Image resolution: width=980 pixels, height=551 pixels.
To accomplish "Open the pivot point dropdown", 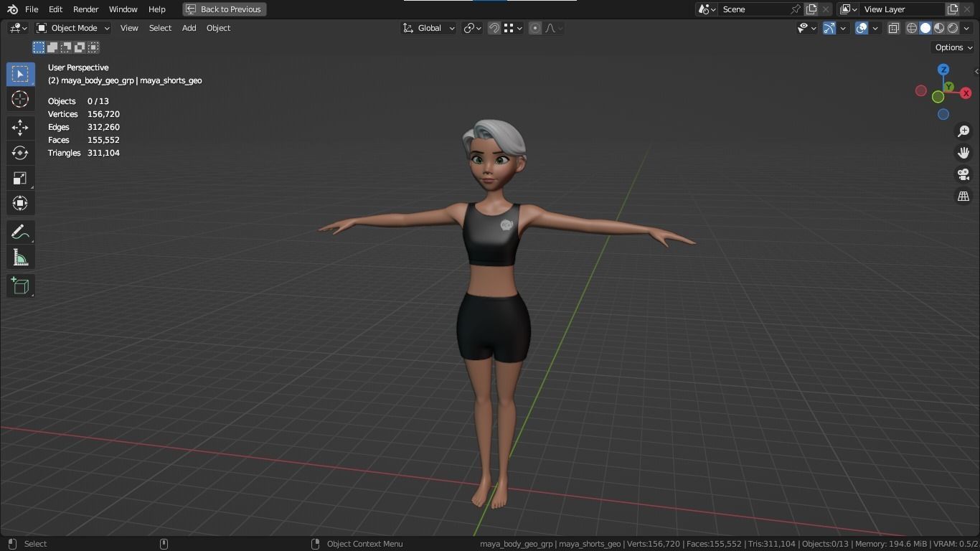I will click(x=472, y=28).
